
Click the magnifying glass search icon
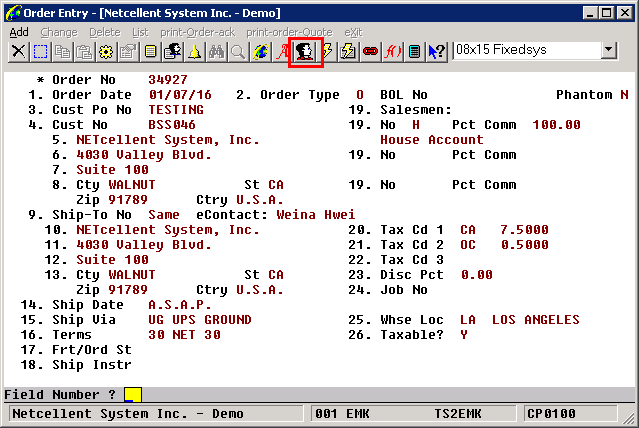pyautogui.click(x=238, y=52)
